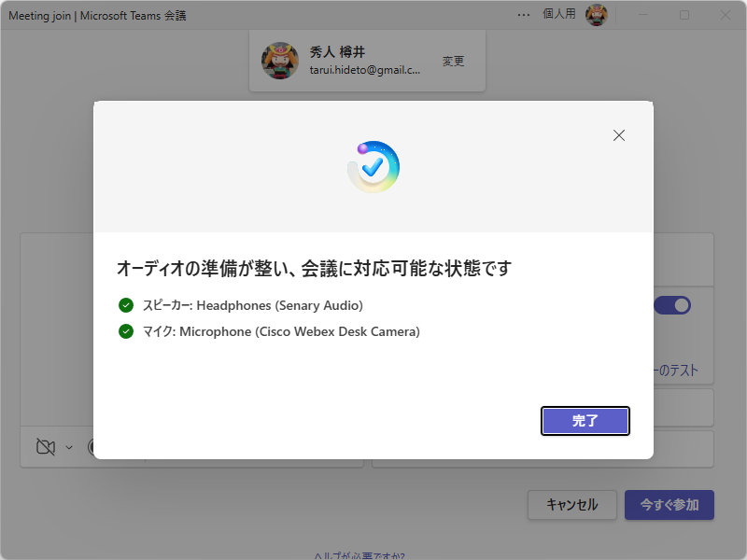This screenshot has height=560, width=747.
Task: Close the audio ready dialog with X
Action: (x=619, y=135)
